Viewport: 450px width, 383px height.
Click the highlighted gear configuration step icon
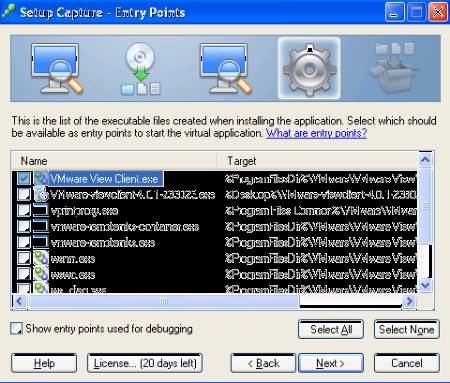tap(309, 69)
